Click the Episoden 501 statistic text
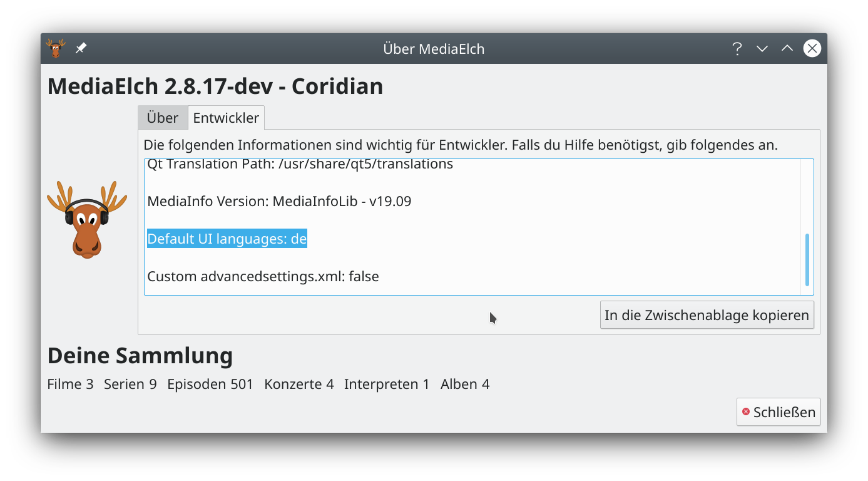Viewport: 868px width, 481px height. (x=210, y=384)
